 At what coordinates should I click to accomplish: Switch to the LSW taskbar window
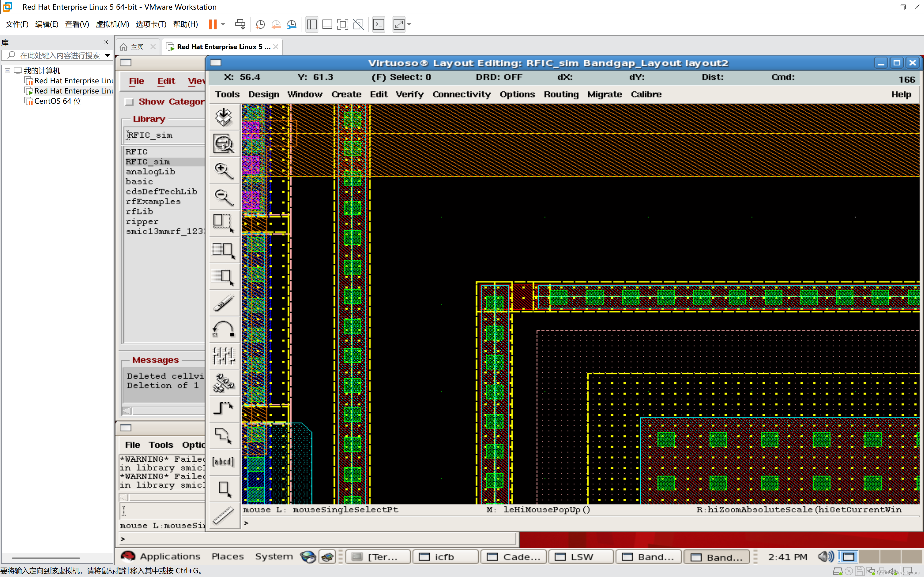580,557
